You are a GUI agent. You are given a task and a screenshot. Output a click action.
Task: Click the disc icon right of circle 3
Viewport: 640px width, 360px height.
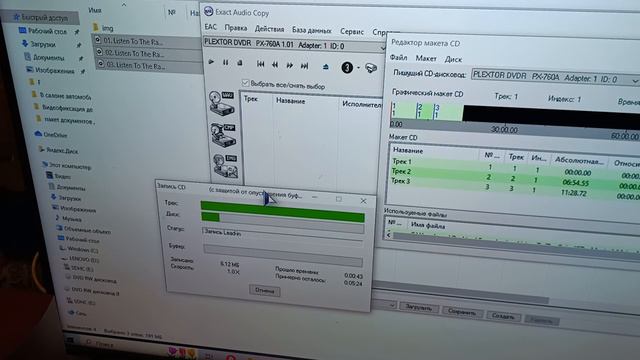371,68
